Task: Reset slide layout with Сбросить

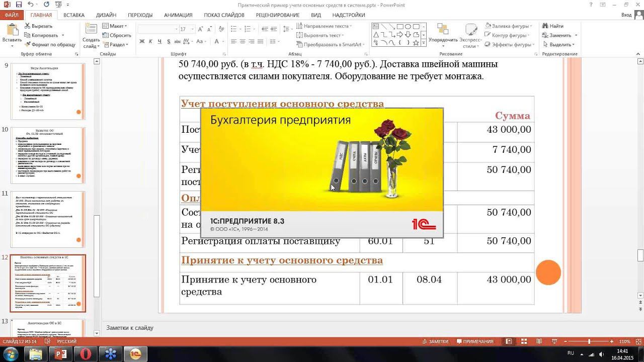Action: click(x=117, y=35)
